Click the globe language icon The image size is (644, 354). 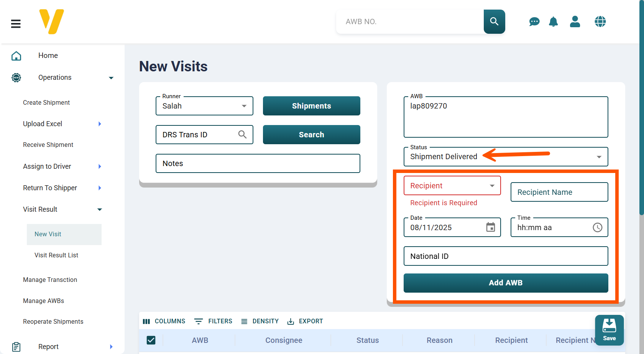[600, 22]
